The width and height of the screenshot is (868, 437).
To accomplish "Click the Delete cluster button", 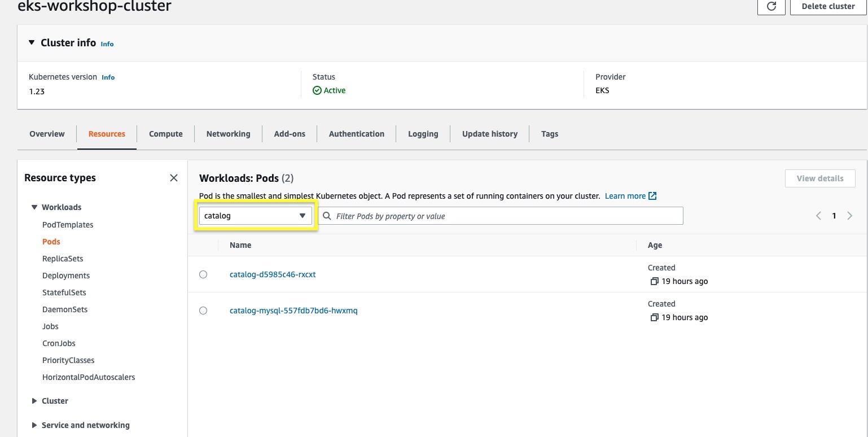I will point(828,6).
